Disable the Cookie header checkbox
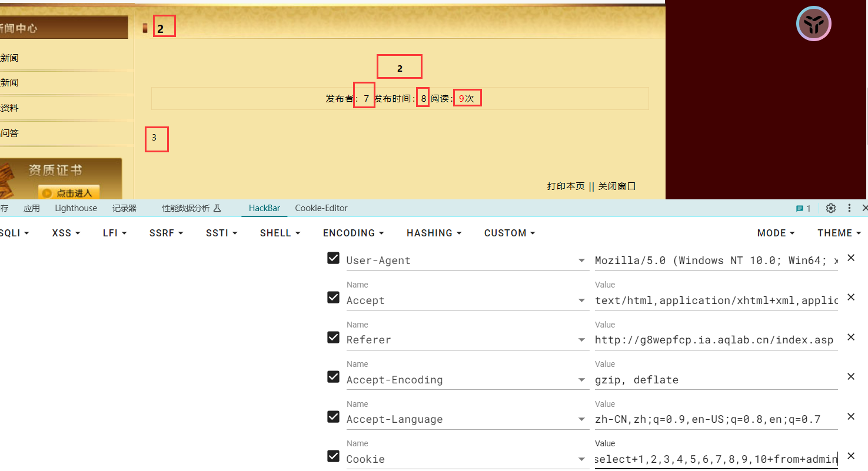This screenshot has height=471, width=868. point(333,456)
